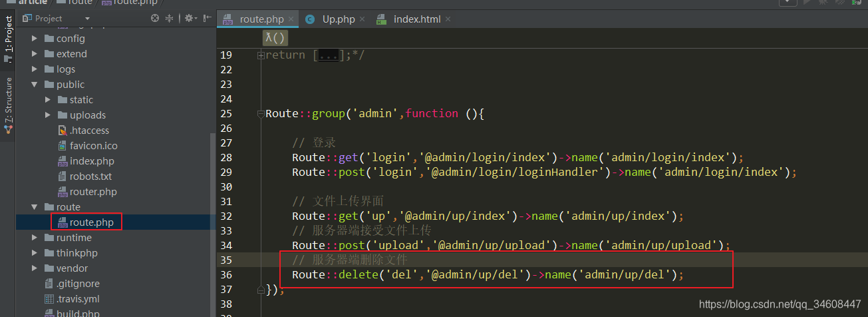This screenshot has height=317, width=868.
Task: Select the robots.txt file
Action: 90,176
